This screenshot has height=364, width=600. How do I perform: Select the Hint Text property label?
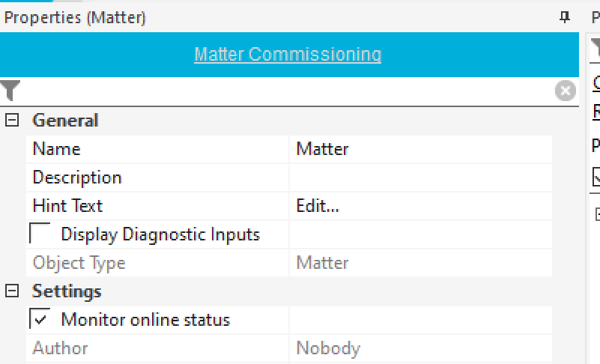(x=67, y=206)
